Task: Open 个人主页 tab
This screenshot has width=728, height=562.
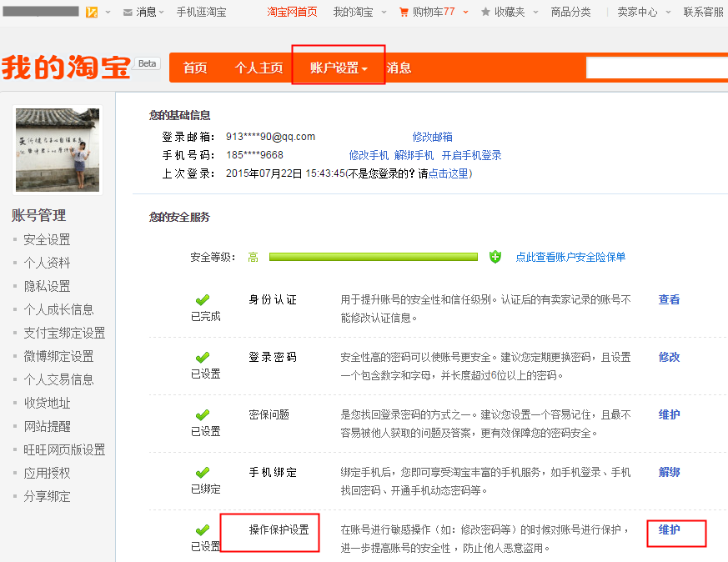Action: coord(259,68)
